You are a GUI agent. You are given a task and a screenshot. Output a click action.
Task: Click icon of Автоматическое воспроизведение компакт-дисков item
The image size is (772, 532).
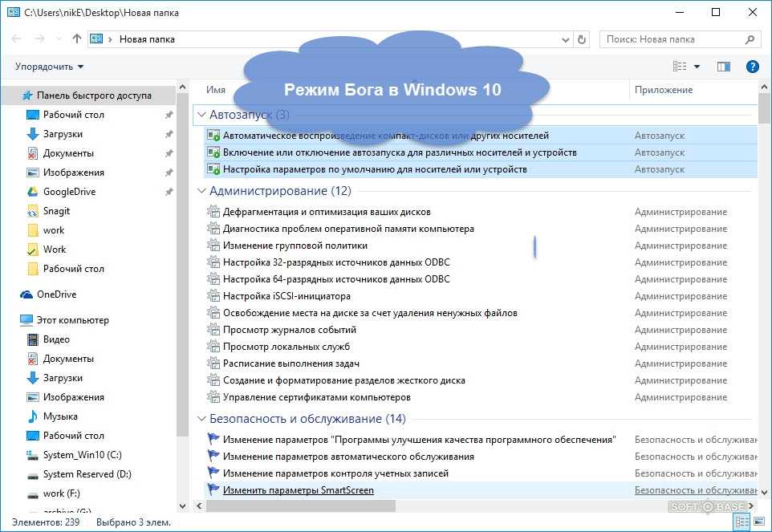click(x=213, y=136)
